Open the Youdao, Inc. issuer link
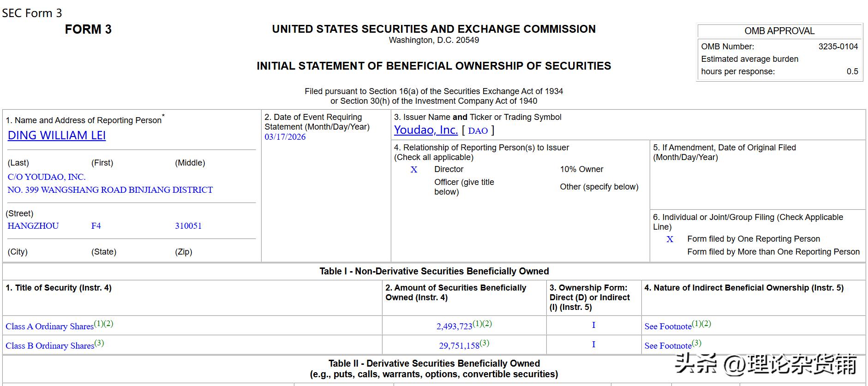The height and width of the screenshot is (386, 868). coord(425,130)
